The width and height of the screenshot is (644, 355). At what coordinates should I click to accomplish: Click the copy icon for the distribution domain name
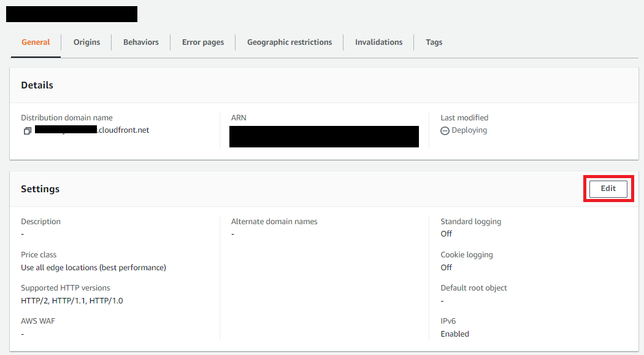pyautogui.click(x=26, y=130)
